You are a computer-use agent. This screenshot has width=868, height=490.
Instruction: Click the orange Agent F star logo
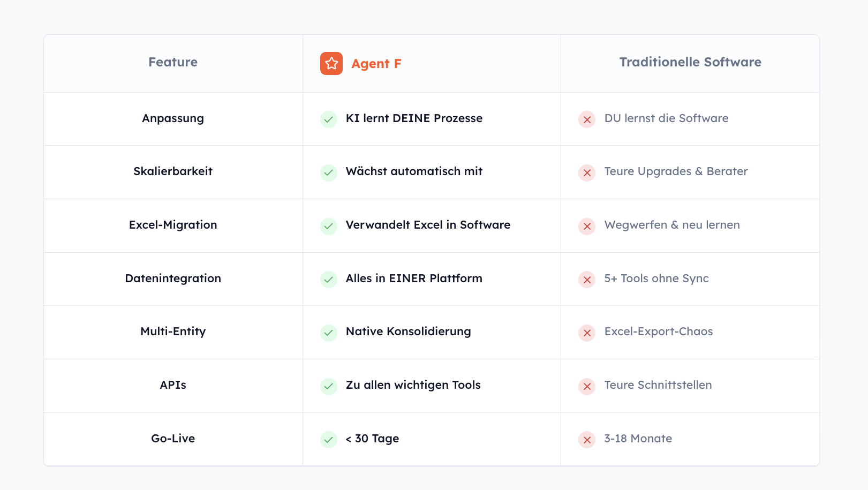coord(331,64)
